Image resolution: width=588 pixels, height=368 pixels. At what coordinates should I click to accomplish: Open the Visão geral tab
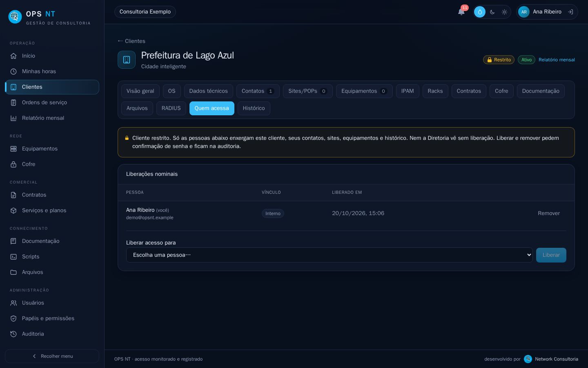(x=140, y=91)
